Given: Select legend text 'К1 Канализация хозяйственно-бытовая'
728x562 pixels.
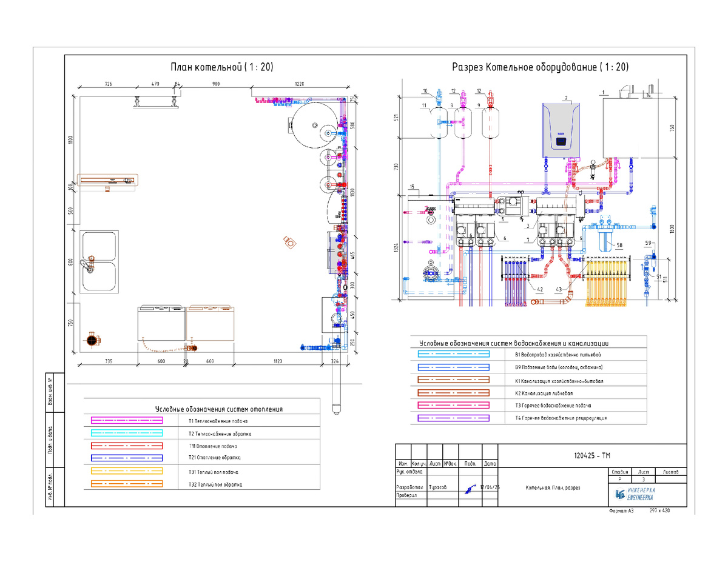Looking at the screenshot, I should (x=559, y=381).
